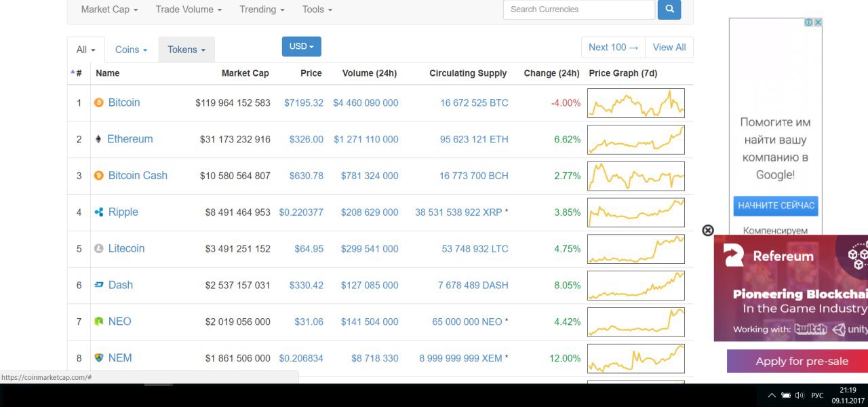Click the Bitcoin Cash logo icon
Screen dimensions: 868x407
pyautogui.click(x=99, y=176)
